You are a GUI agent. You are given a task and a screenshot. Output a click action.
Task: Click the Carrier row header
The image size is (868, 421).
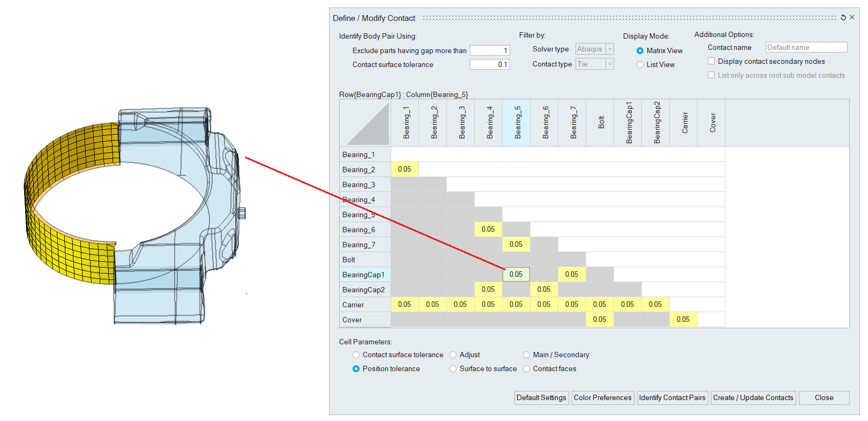(x=365, y=305)
